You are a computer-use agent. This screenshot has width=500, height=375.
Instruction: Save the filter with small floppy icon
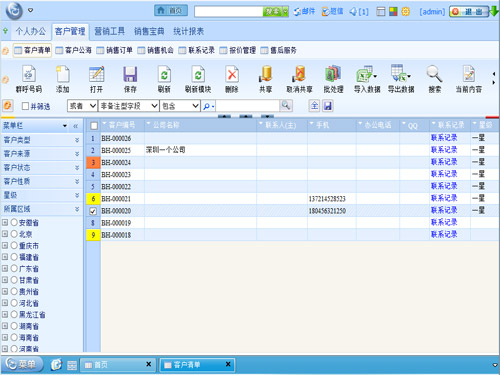328,106
